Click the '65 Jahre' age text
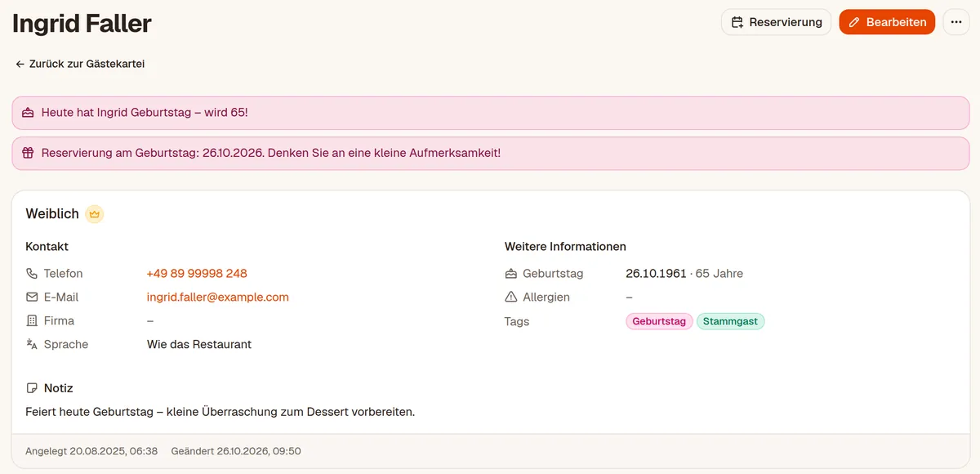This screenshot has width=980, height=474. (719, 274)
